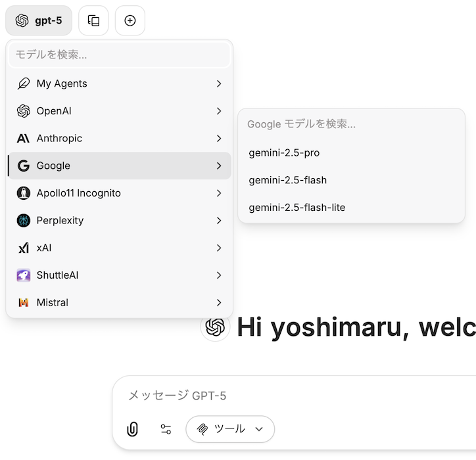
Task: Select gemini-2.5-flash model
Action: (287, 180)
